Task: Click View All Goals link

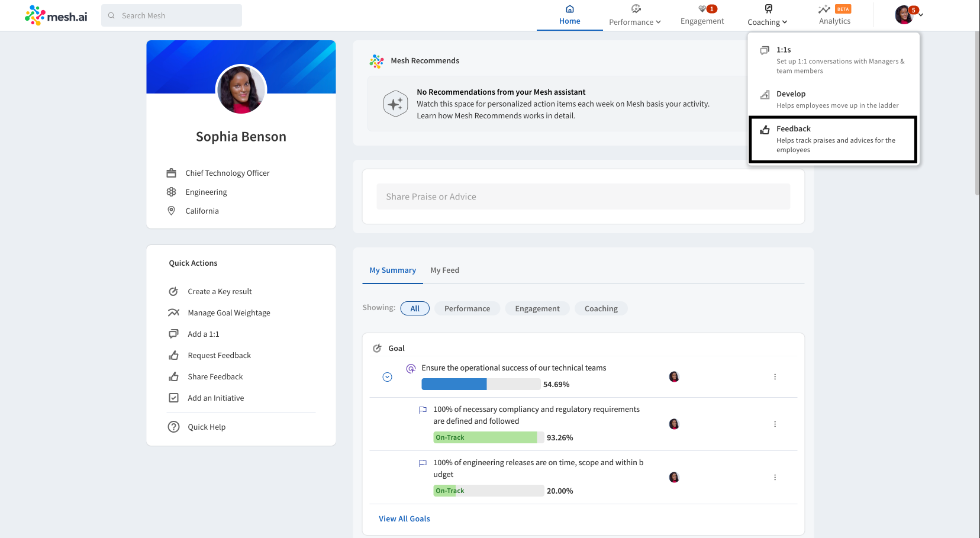Action: click(x=405, y=518)
